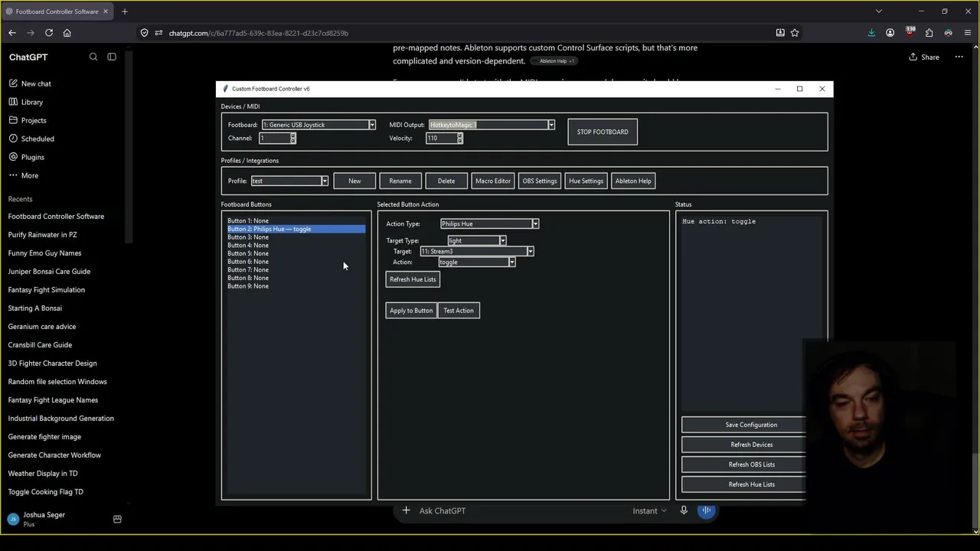Select Button 9: None in the list
980x551 pixels.
[296, 286]
